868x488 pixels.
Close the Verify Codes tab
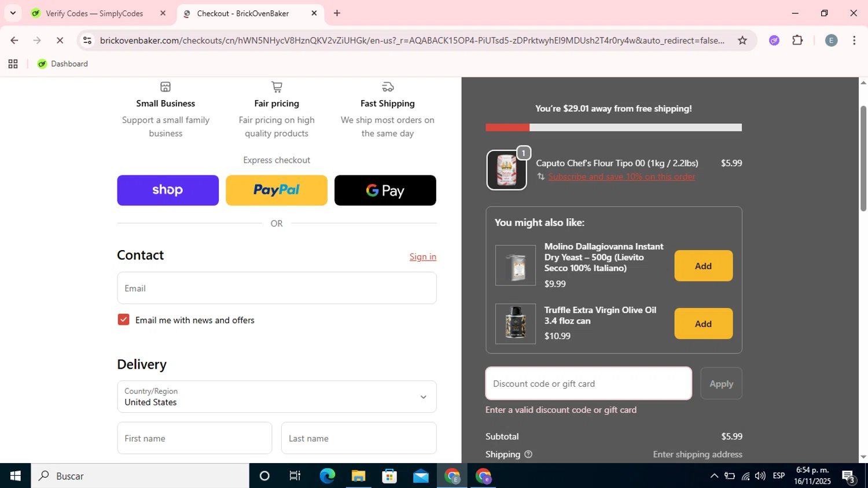click(163, 13)
